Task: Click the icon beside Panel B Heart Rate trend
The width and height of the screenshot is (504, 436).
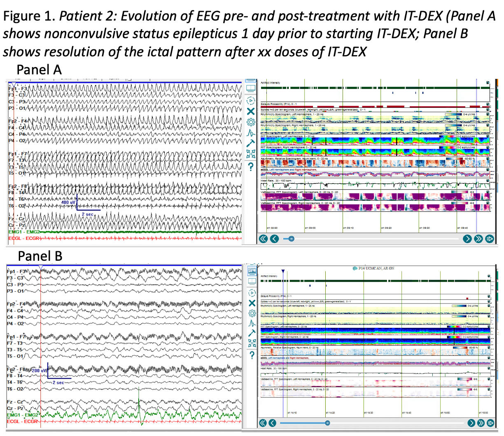Action: pyautogui.click(x=488, y=368)
